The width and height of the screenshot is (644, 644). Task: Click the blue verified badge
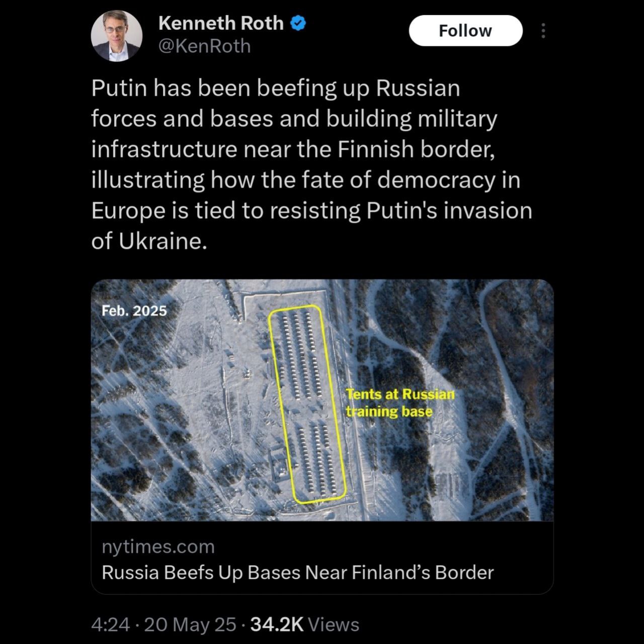coord(299,23)
